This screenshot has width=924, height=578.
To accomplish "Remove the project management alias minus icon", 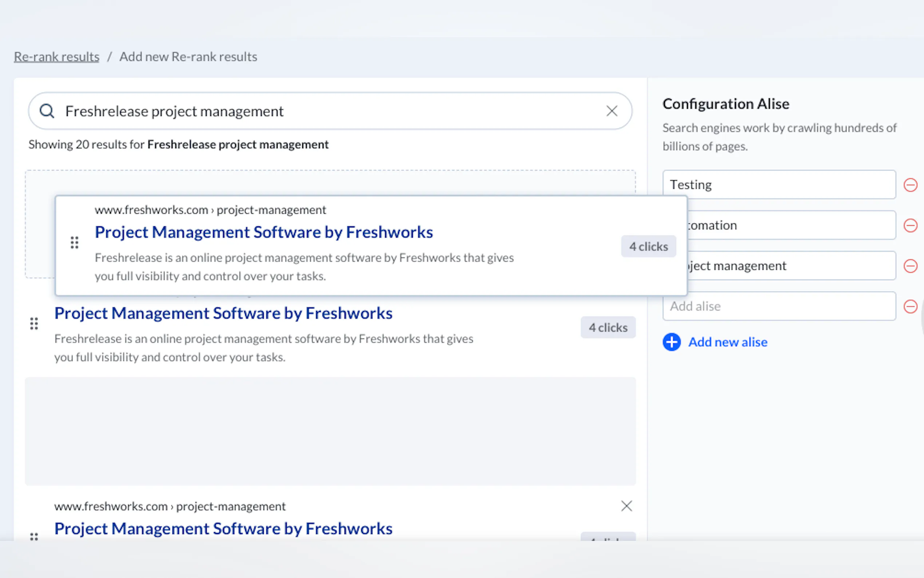I will click(x=910, y=266).
